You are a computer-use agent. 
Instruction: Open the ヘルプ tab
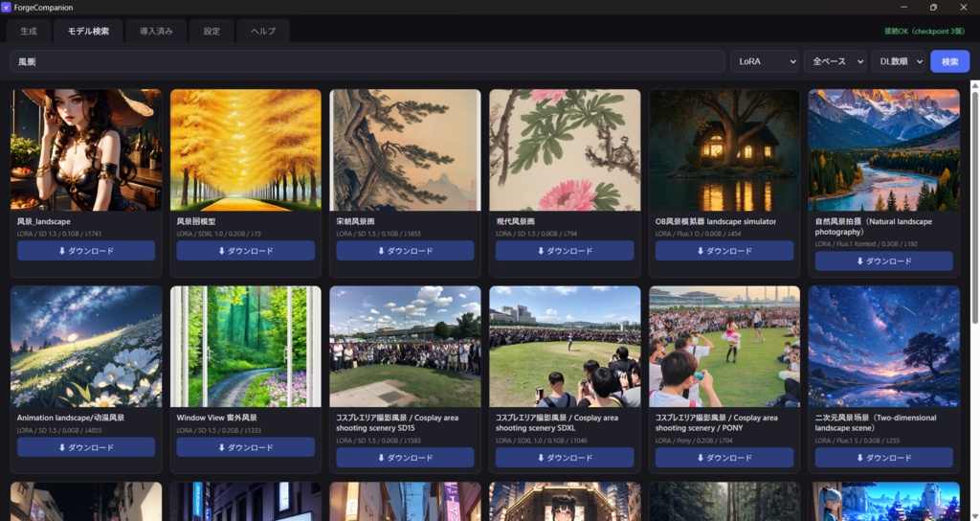[263, 32]
